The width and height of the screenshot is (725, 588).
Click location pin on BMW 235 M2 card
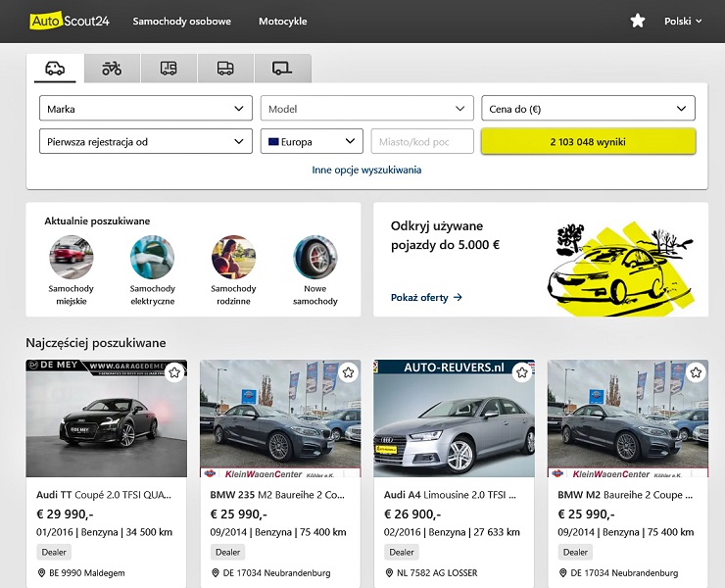coord(215,573)
